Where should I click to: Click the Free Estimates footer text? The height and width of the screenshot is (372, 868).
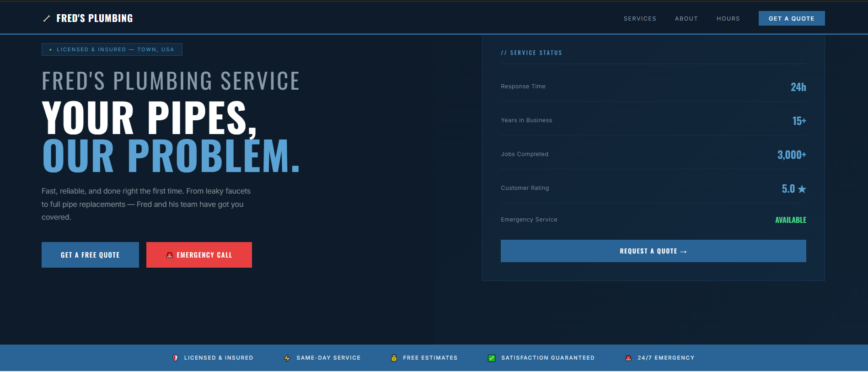pos(430,358)
